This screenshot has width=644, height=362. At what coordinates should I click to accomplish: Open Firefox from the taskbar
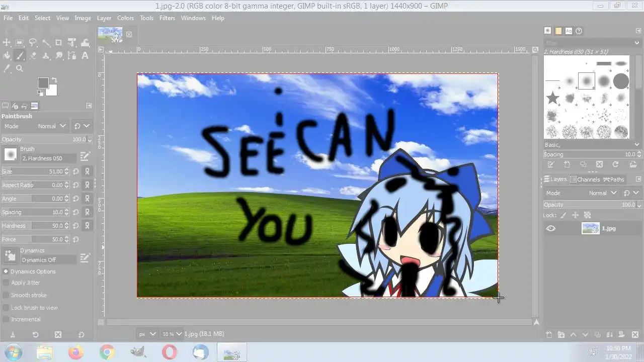[x=76, y=352]
